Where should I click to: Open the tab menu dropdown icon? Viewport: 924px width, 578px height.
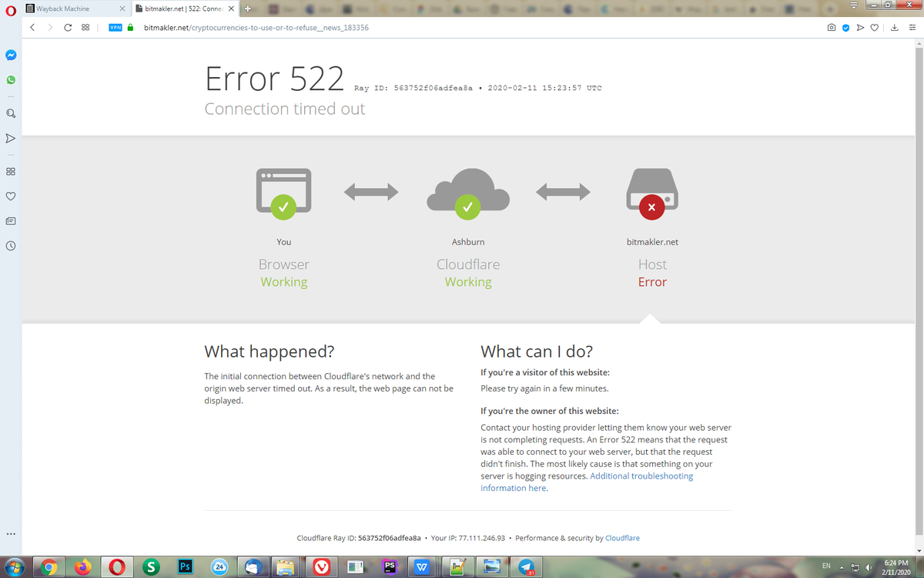point(852,7)
